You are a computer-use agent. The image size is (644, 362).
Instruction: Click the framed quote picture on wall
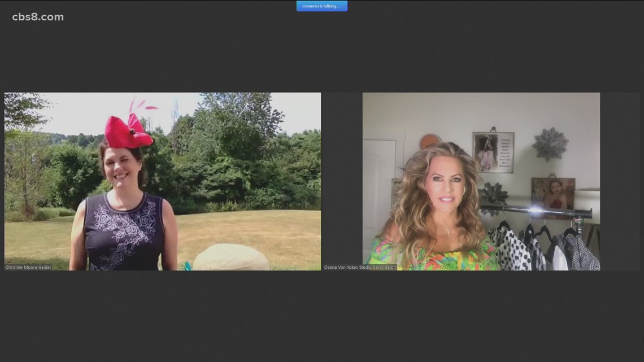(x=493, y=152)
